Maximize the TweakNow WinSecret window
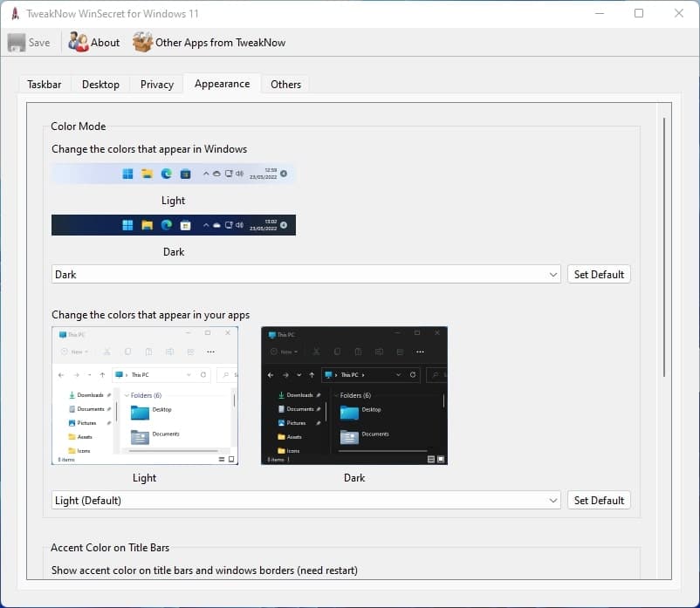The height and width of the screenshot is (608, 700). pos(639,13)
